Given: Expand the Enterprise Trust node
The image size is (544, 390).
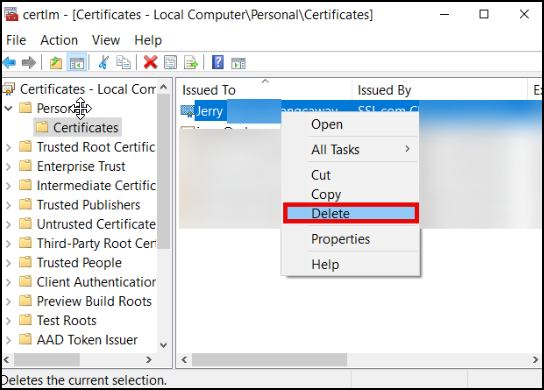Looking at the screenshot, I should point(9,167).
